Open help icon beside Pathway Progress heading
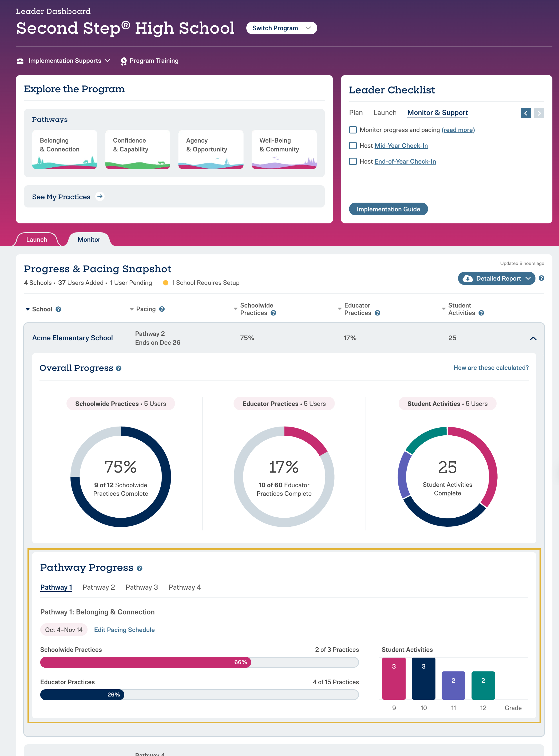Screen dimensions: 559x756 (139, 568)
